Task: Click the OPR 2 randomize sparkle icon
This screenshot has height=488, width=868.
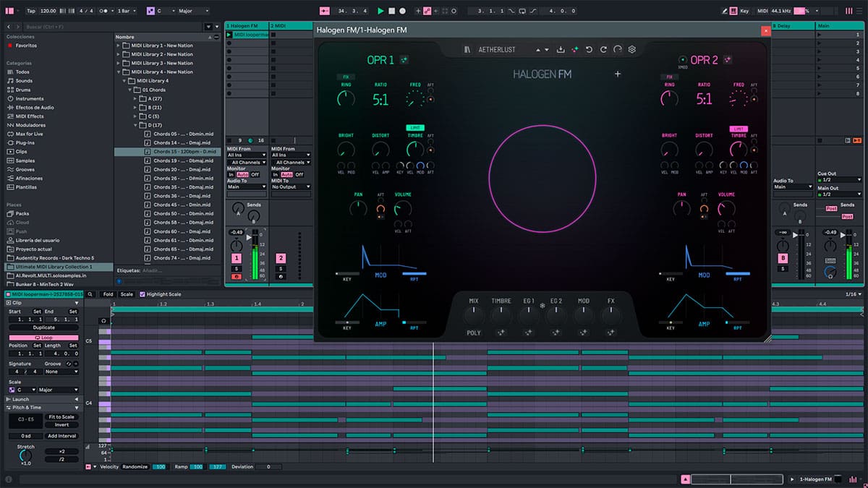Action: pos(728,60)
